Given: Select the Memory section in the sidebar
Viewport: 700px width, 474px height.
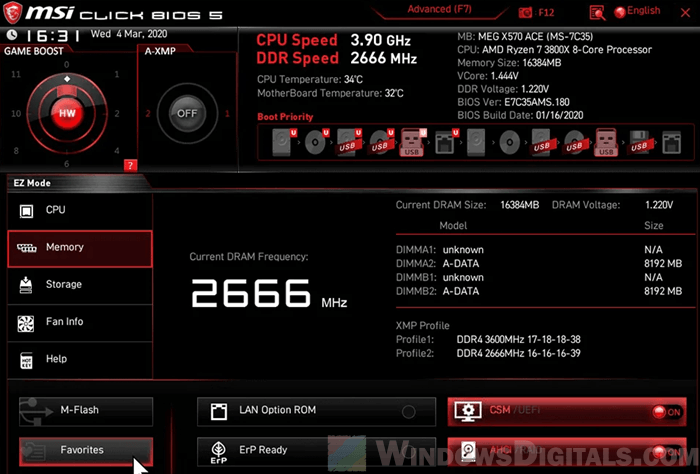Looking at the screenshot, I should click(80, 248).
